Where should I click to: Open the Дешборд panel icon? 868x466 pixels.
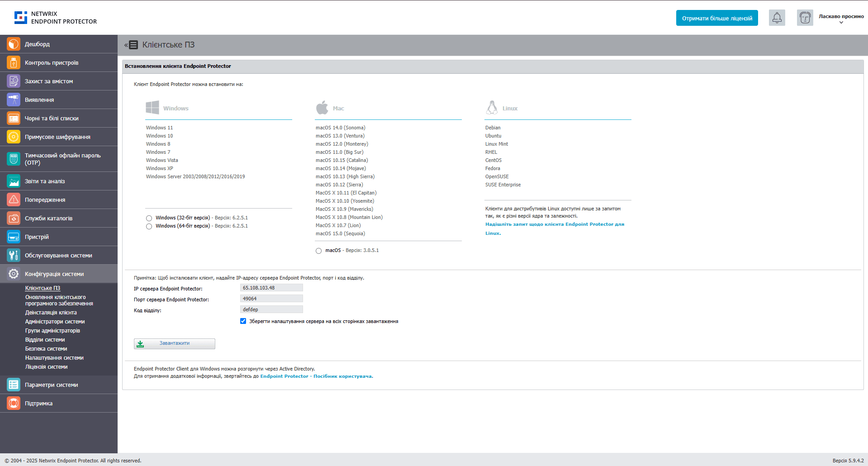(13, 44)
